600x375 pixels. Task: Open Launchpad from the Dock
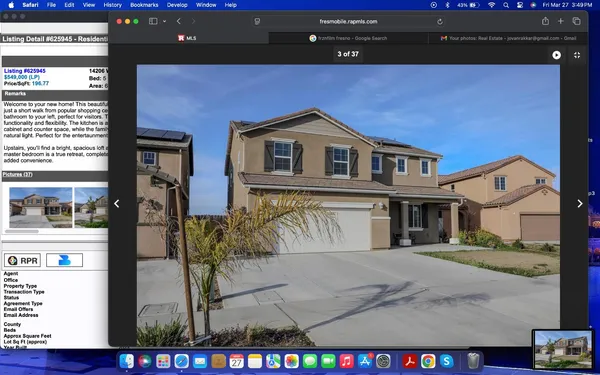(x=163, y=361)
